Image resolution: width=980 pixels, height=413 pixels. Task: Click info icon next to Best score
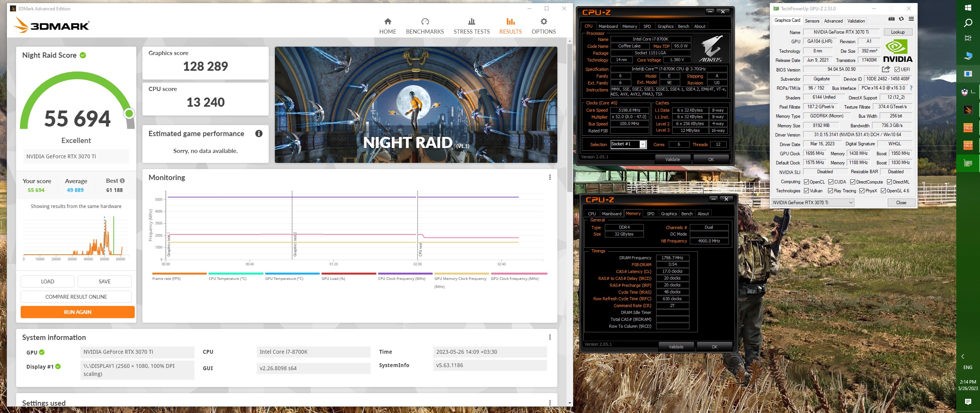click(x=122, y=180)
